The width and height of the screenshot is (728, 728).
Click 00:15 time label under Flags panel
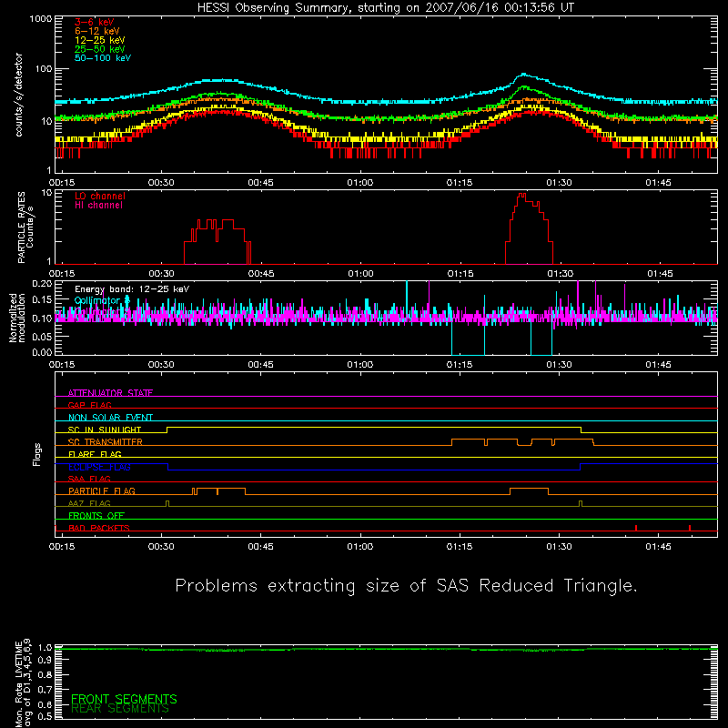point(62,547)
